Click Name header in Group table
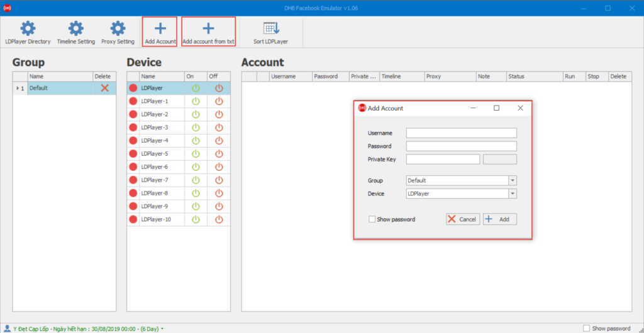Screen dimensions: 644x333 (x=60, y=76)
